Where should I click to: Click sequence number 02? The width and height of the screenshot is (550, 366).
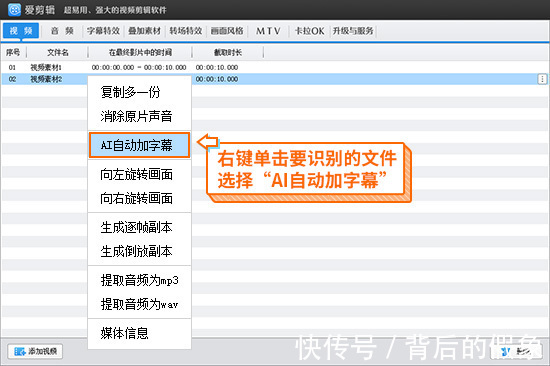[12, 79]
